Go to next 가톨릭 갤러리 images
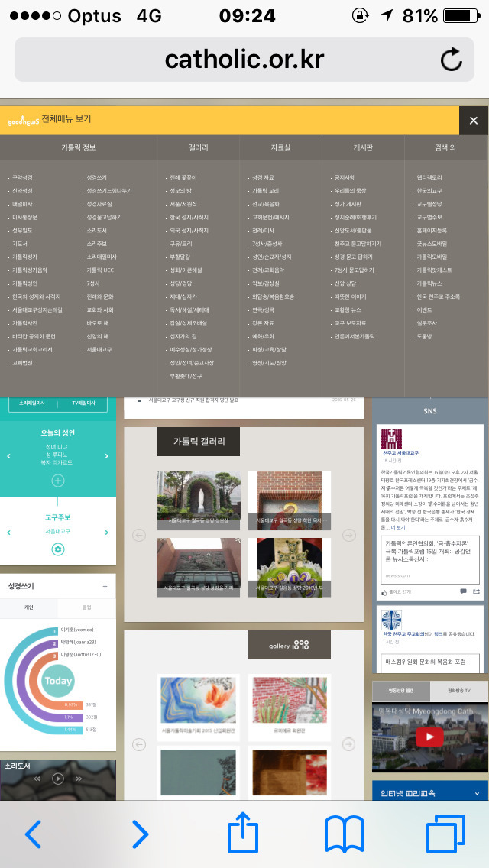489x868 pixels. (x=348, y=535)
